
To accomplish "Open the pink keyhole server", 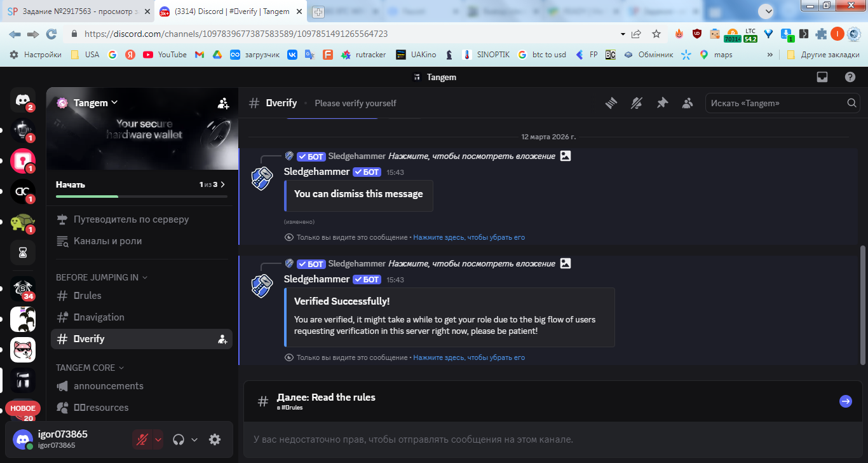I will coord(23,161).
